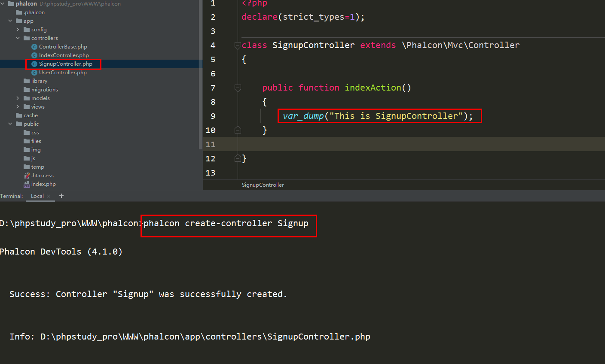Screen dimensions: 605x364
Task: Click the SignupController.php class icon
Action: point(34,64)
